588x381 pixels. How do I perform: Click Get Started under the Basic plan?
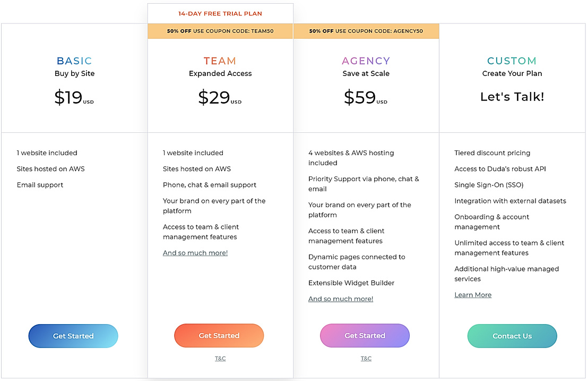(73, 336)
